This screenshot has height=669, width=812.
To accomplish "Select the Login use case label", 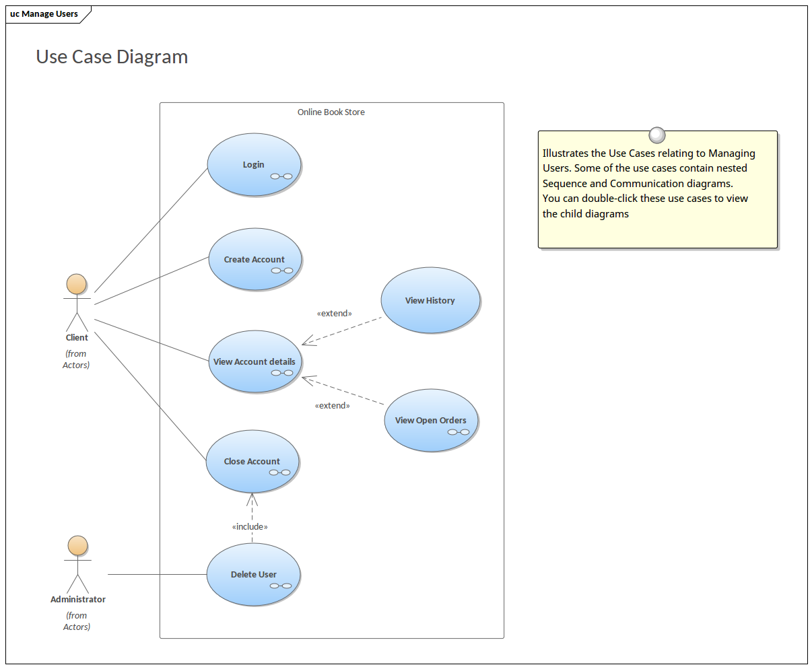I will click(253, 164).
